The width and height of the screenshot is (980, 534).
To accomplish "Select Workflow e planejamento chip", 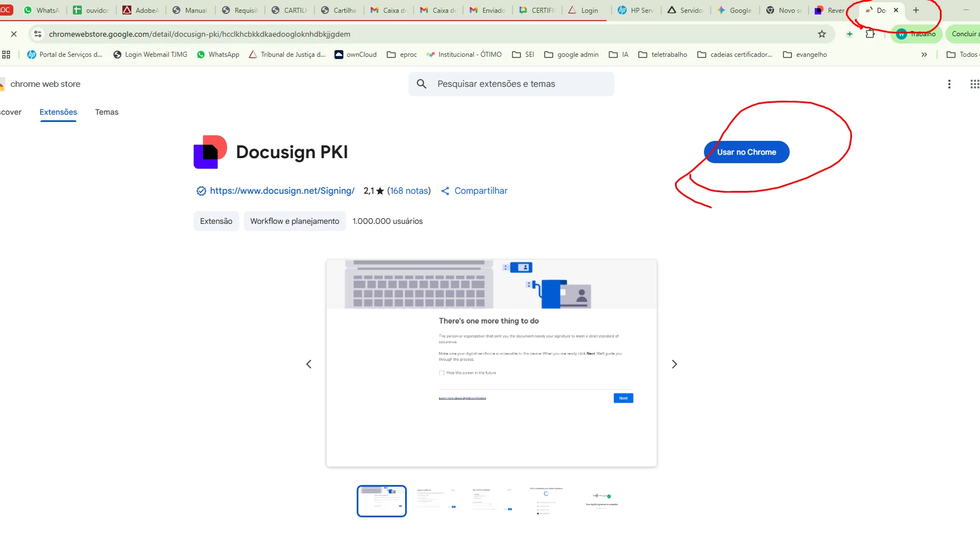I will [x=294, y=221].
